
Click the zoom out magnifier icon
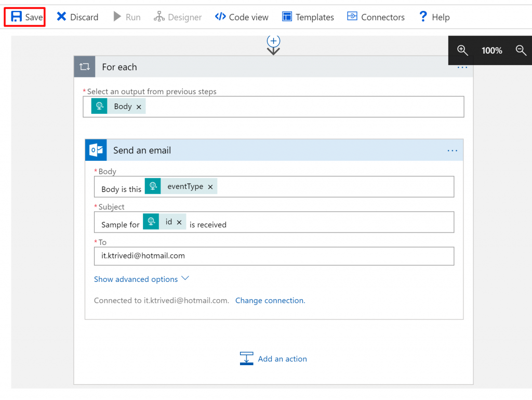click(521, 50)
